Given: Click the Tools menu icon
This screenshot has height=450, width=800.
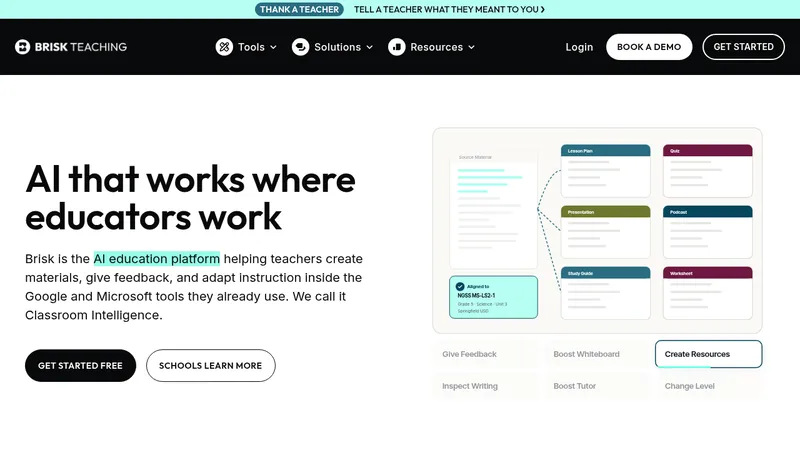Looking at the screenshot, I should (224, 47).
